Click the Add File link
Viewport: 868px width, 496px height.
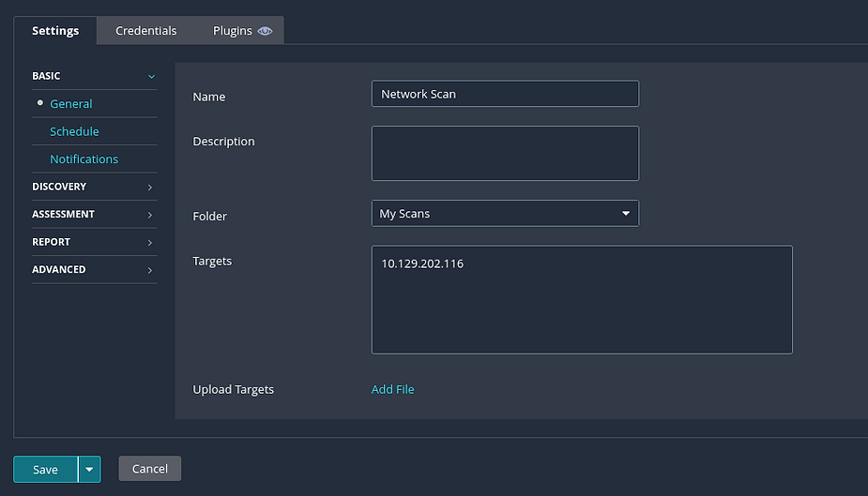[392, 389]
